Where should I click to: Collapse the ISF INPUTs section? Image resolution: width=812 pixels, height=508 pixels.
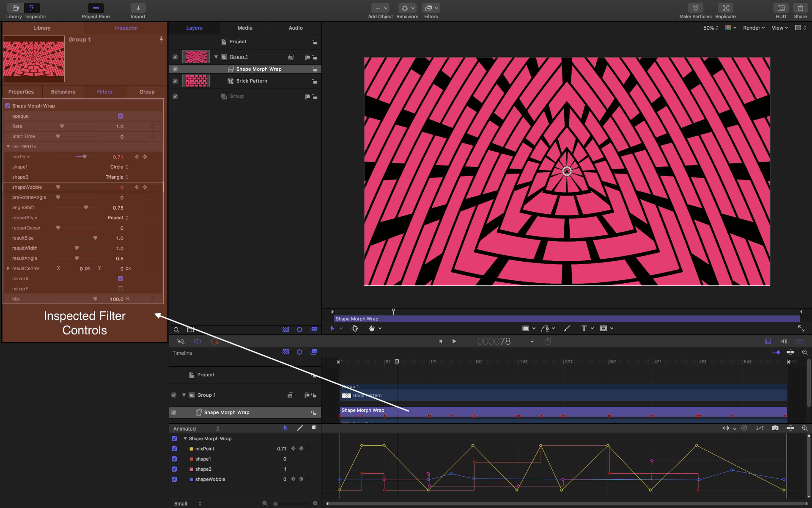pos(8,146)
